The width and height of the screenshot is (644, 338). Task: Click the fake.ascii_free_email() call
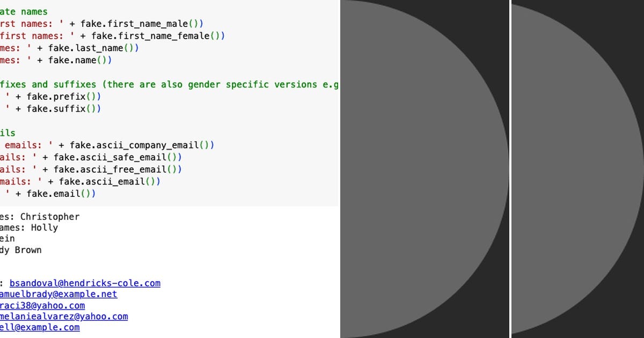[118, 170]
